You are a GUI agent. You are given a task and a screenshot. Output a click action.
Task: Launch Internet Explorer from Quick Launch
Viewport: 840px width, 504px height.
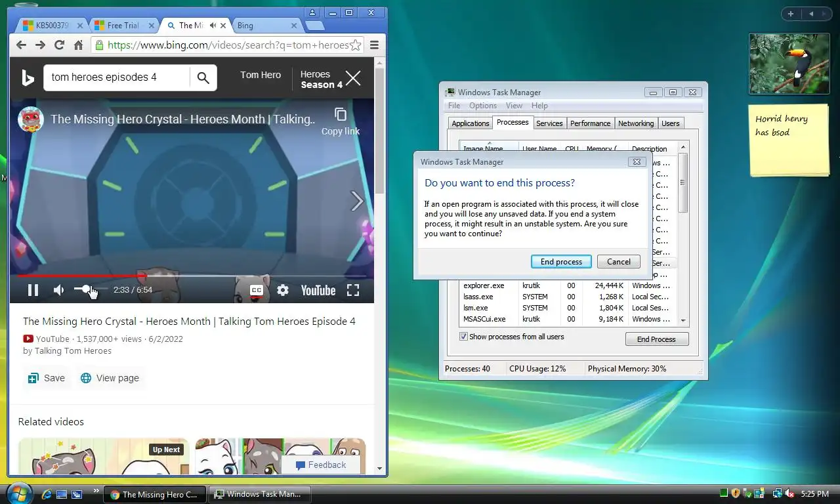(47, 494)
